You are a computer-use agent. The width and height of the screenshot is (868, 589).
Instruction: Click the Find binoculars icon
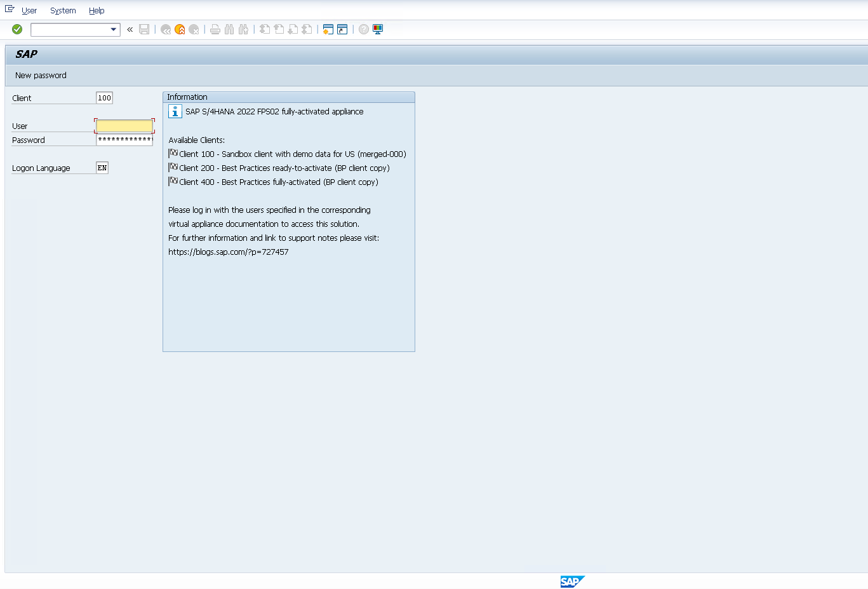click(229, 29)
